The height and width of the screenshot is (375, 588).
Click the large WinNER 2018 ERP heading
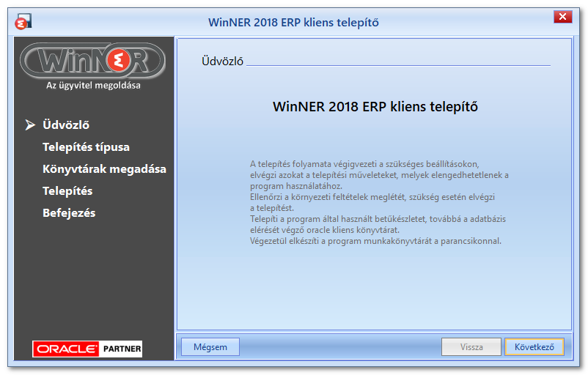375,107
